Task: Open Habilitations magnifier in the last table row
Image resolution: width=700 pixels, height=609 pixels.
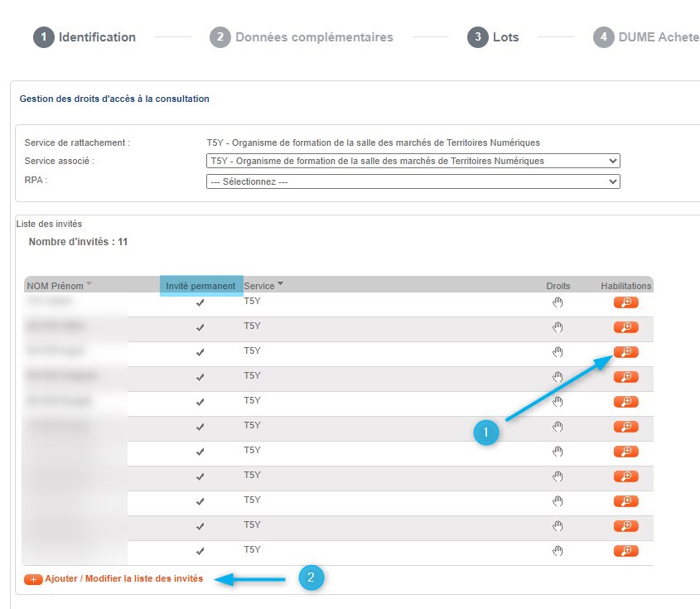Action: [625, 551]
